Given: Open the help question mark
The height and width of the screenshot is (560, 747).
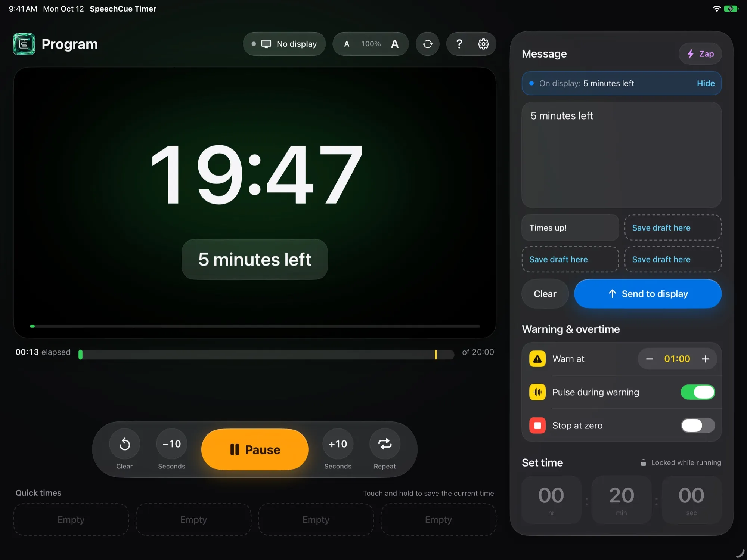Looking at the screenshot, I should coord(459,44).
